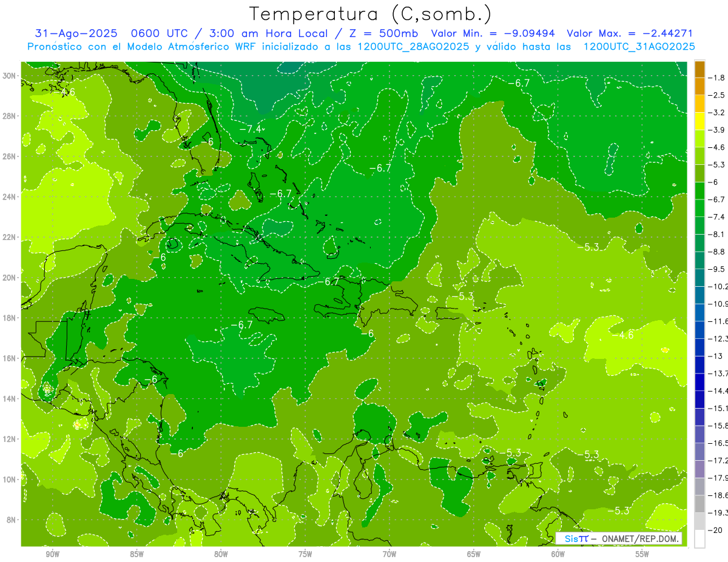Pick the yellow swatch between -3.2 and -3.9
The width and height of the screenshot is (728, 562).
(700, 121)
